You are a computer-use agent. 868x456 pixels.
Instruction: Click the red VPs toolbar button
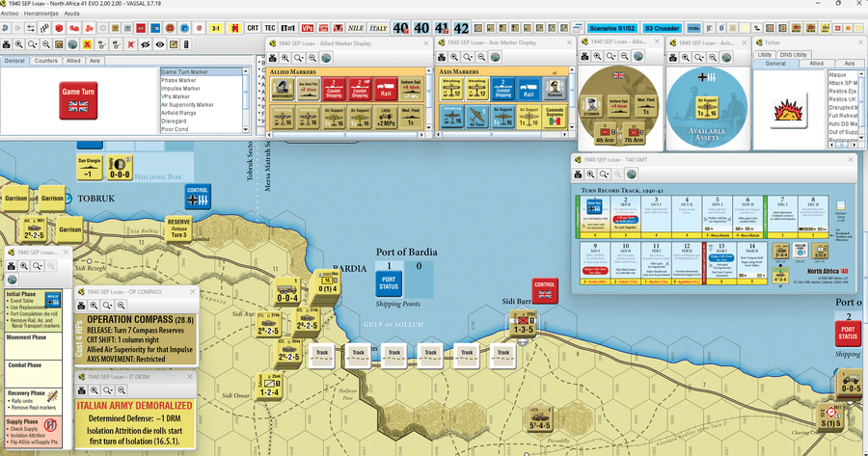click(x=308, y=28)
